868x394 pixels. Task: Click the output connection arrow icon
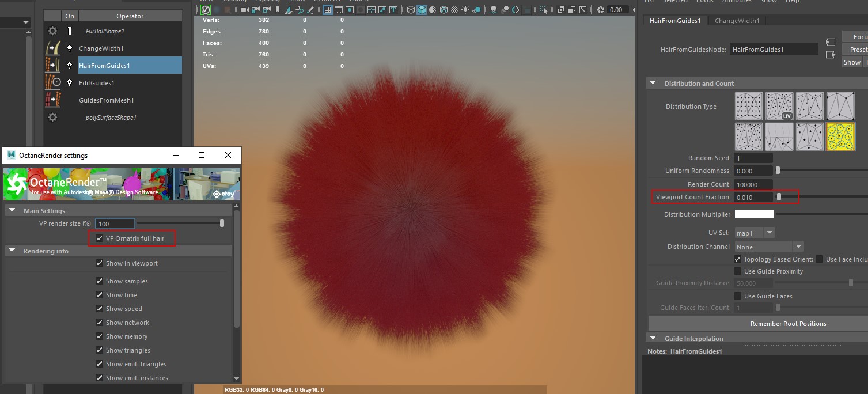click(x=830, y=55)
